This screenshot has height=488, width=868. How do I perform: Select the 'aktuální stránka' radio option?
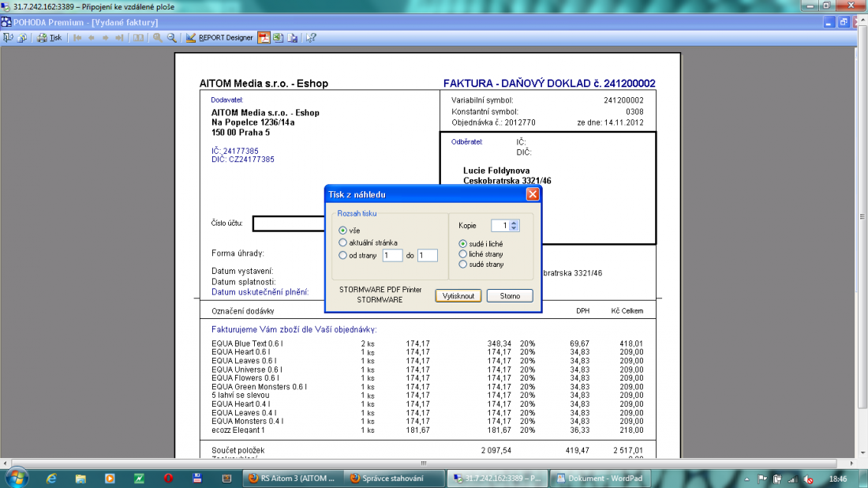pos(342,242)
